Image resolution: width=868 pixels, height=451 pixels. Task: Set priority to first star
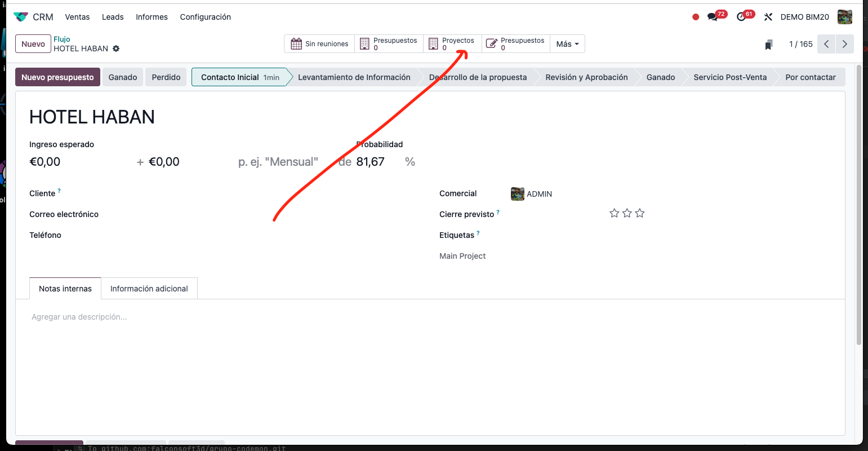(x=615, y=213)
